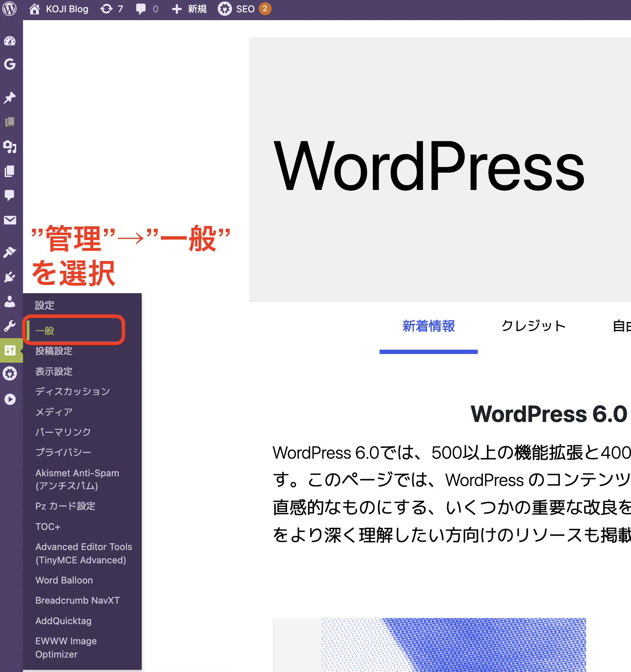Open Akismet Anti-Spam settings

click(x=77, y=479)
